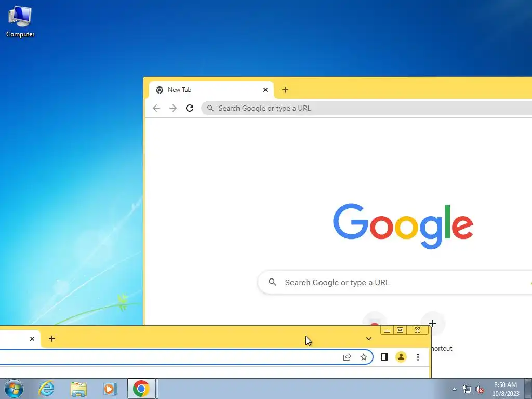Focus the address bar in the back Chrome window
Screen dimensions: 532x399
tap(366, 108)
